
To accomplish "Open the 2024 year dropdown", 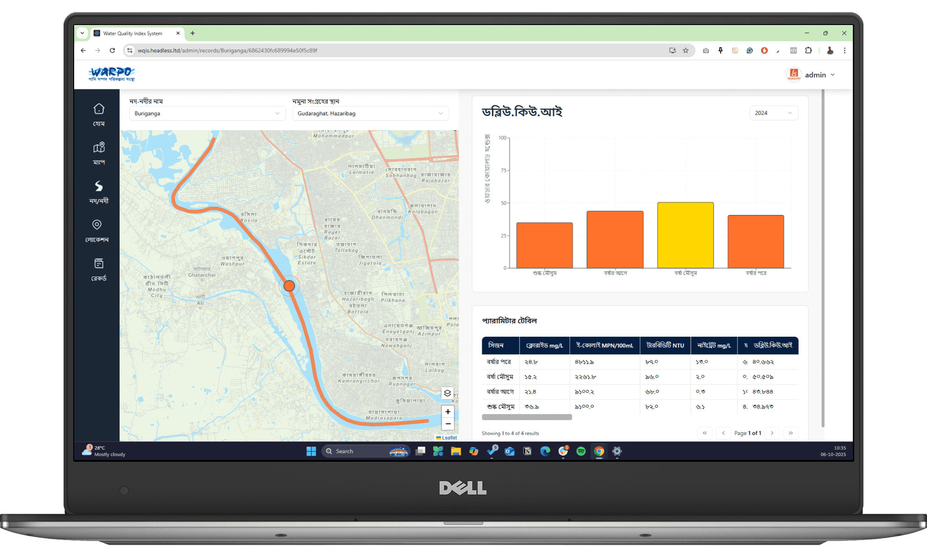I will pyautogui.click(x=773, y=113).
